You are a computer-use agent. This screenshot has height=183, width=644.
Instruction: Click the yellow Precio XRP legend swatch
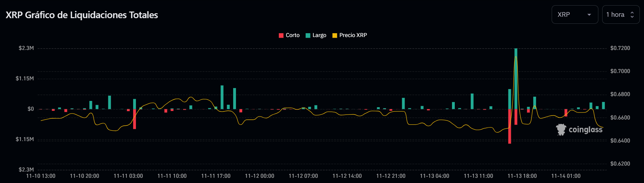[x=335, y=36]
